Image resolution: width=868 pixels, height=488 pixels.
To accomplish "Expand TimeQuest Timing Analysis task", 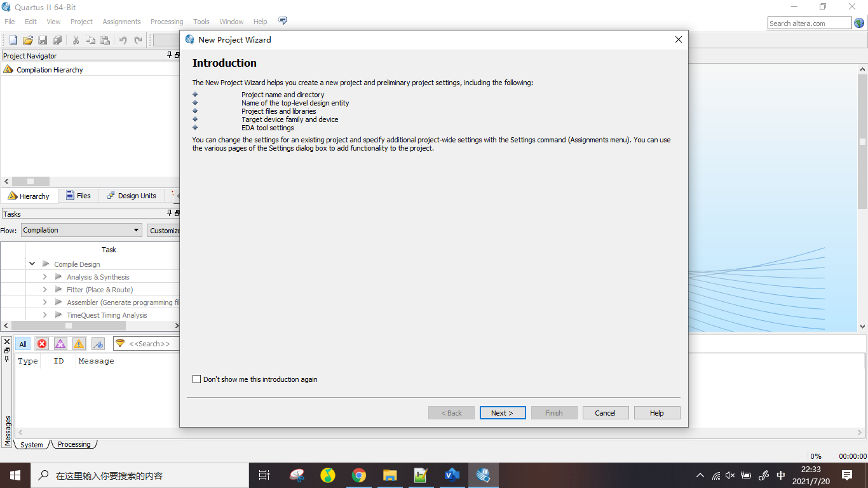I will click(x=44, y=315).
